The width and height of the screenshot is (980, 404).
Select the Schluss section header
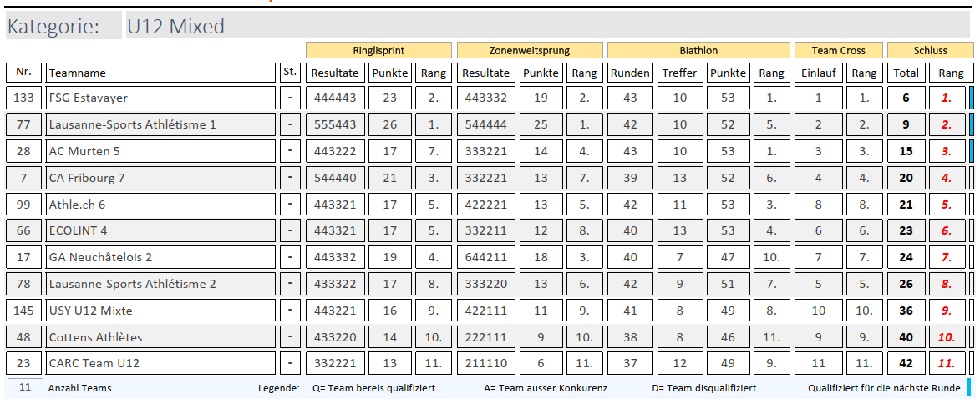(929, 50)
